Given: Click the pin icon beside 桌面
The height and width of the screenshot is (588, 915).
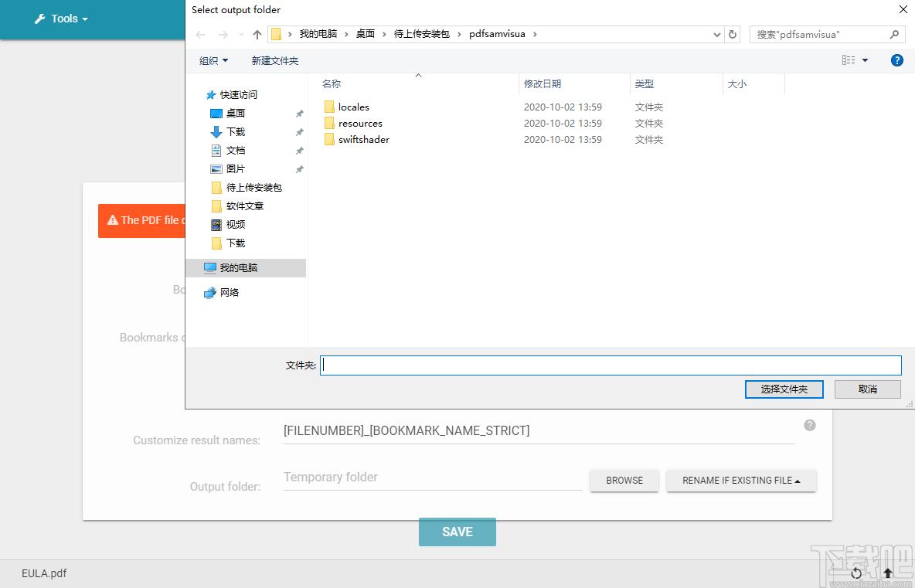Looking at the screenshot, I should 299,114.
